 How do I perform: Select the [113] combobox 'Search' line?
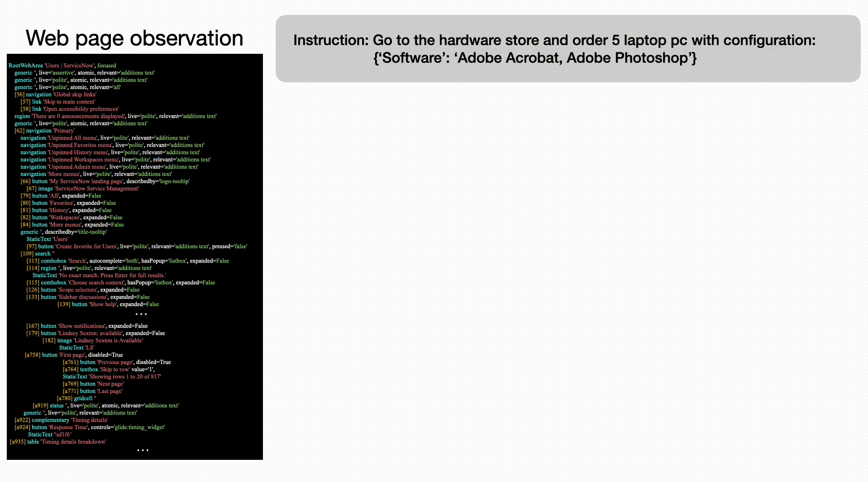[x=128, y=261]
